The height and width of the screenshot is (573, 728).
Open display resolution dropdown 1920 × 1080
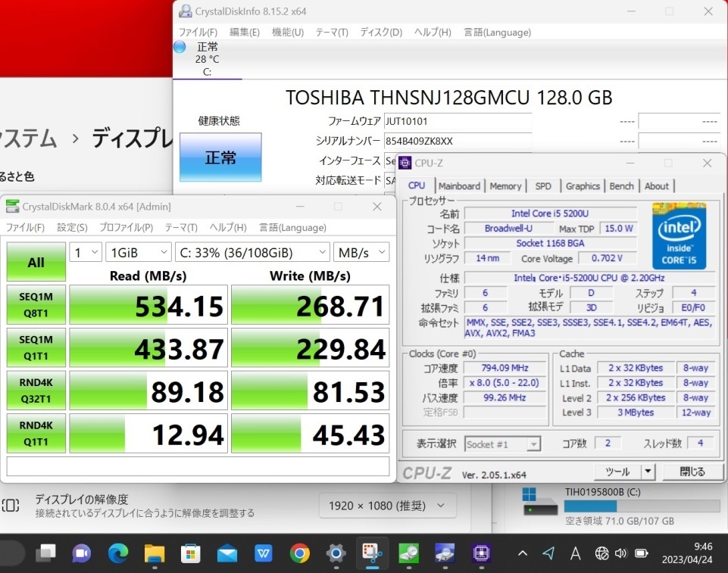coord(388,506)
